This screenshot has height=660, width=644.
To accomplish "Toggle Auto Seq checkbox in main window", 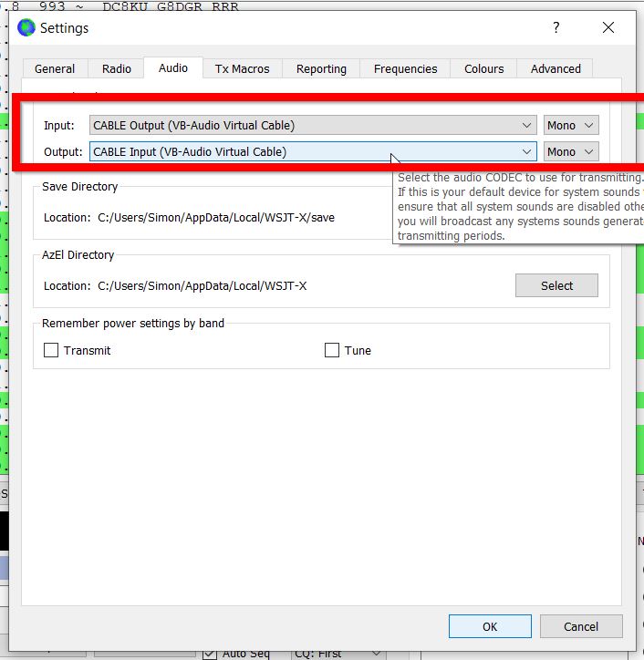I will (210, 654).
